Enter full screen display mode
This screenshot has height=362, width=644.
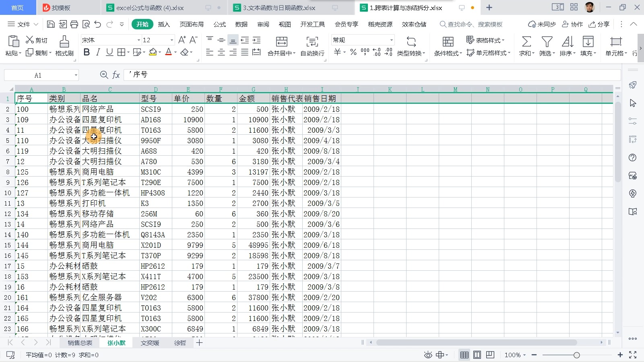633,355
